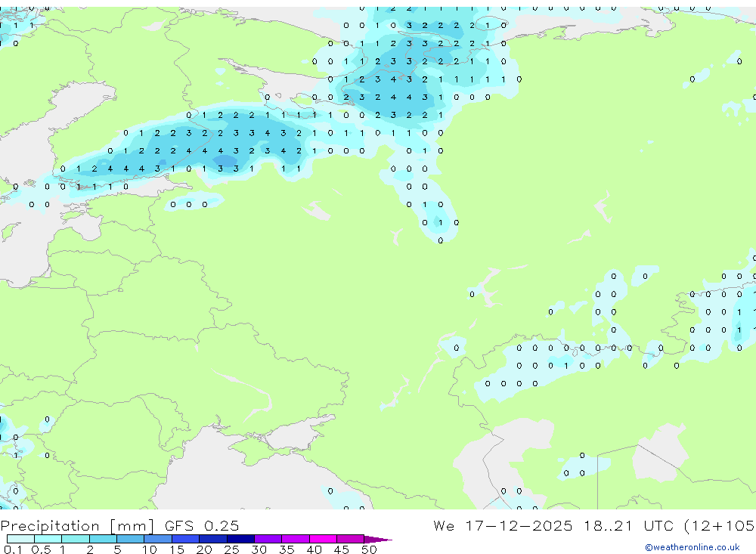Click the 'Precipitation [mm] GFS 0.25' title

tap(119, 526)
